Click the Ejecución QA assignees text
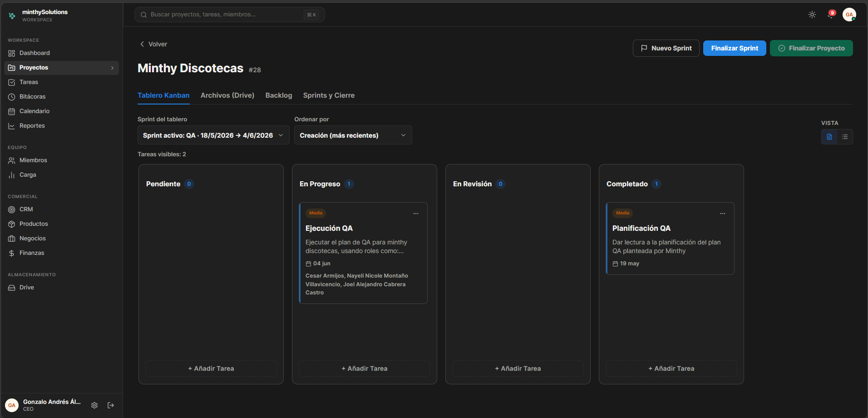The width and height of the screenshot is (868, 418). coord(357,284)
